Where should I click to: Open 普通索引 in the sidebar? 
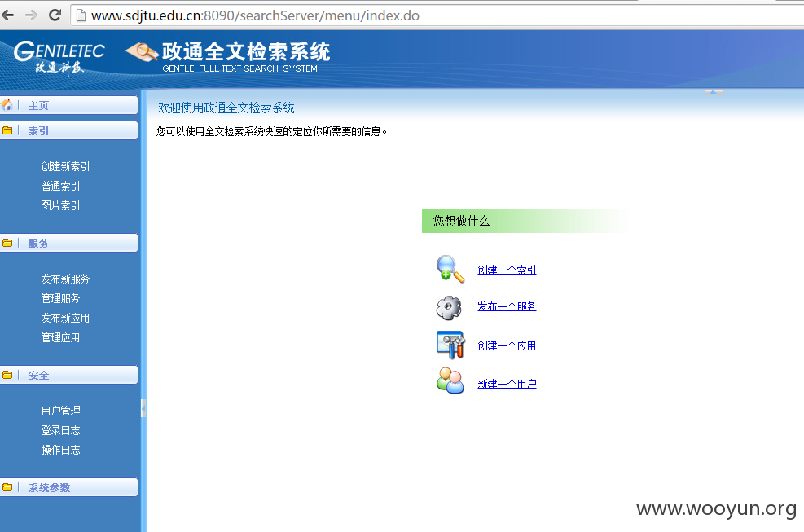(60, 186)
